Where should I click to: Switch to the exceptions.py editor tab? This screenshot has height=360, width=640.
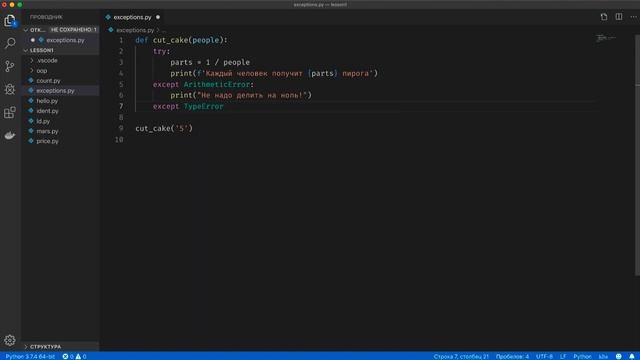point(132,17)
